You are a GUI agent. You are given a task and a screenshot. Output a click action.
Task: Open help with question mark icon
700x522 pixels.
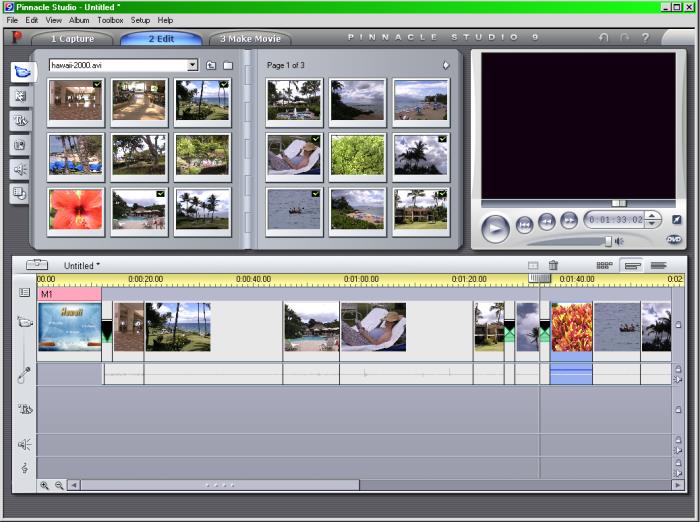coord(646,38)
